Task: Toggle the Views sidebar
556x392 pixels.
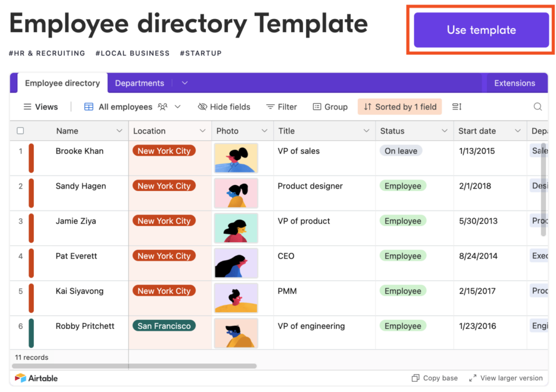Action: (40, 106)
